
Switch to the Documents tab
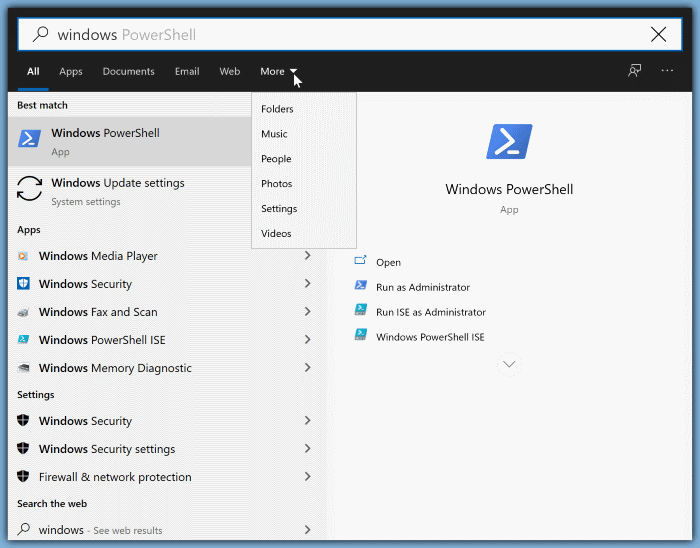pos(129,71)
